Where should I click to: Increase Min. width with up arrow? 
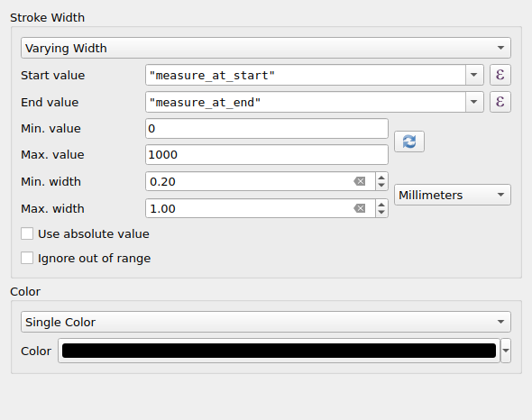point(381,178)
